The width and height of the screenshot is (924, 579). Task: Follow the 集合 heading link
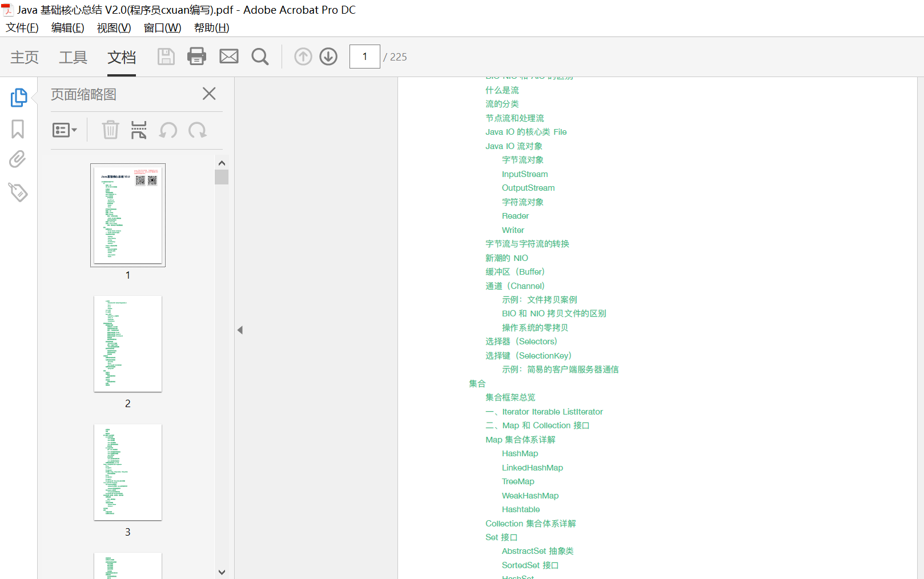477,384
